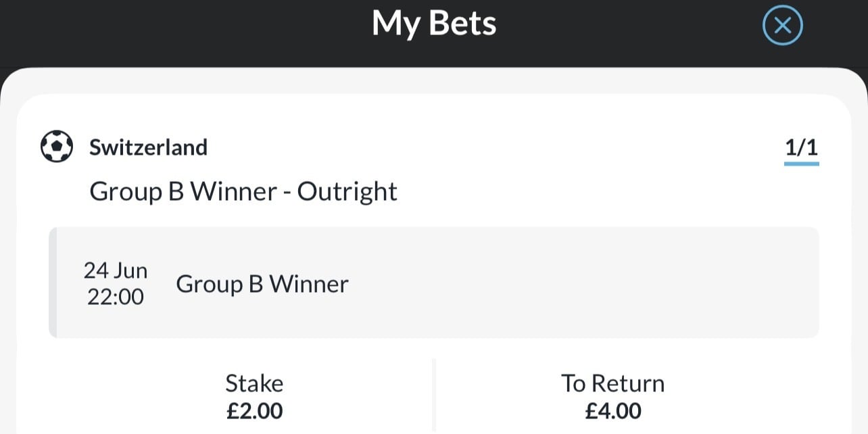
Task: Click the blue underline beneath the 1/1 odds
Action: tap(801, 164)
